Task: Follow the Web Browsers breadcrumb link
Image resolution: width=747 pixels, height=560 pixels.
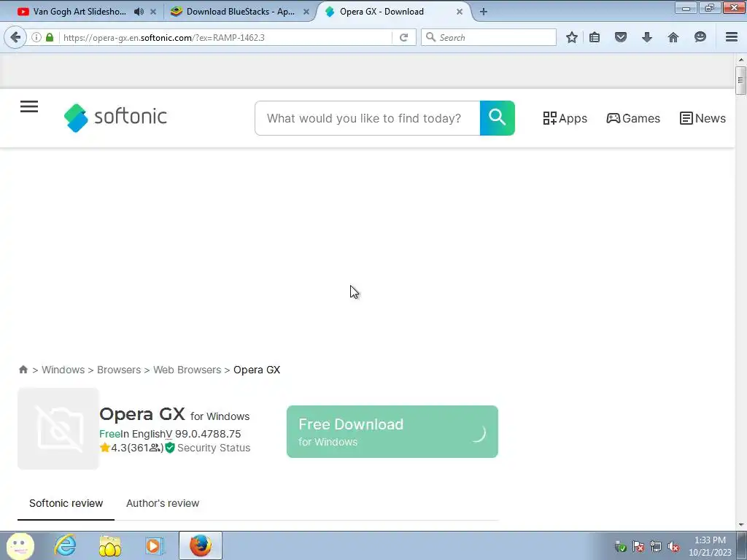Action: click(187, 370)
